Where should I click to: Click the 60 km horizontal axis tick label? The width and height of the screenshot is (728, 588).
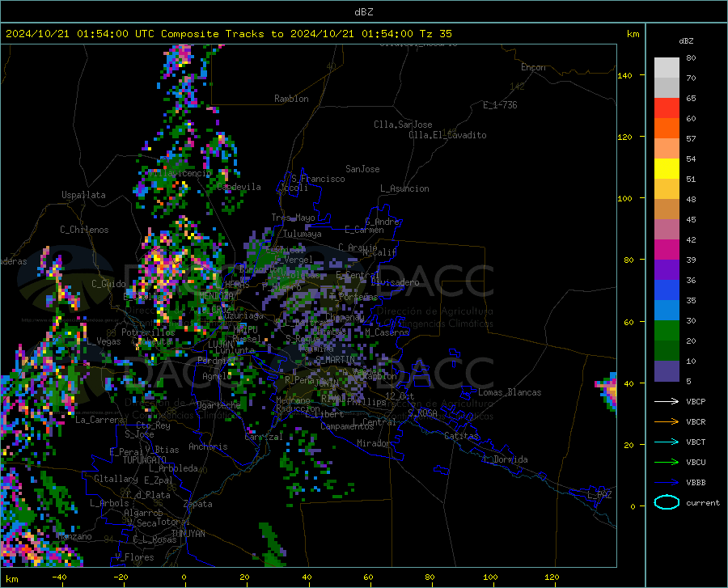(368, 577)
